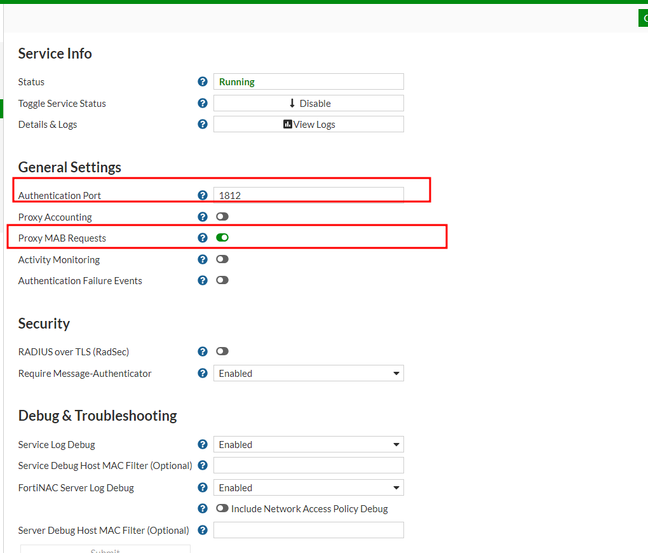Image resolution: width=648 pixels, height=553 pixels.
Task: Show help for Authentication Port
Action: [203, 195]
